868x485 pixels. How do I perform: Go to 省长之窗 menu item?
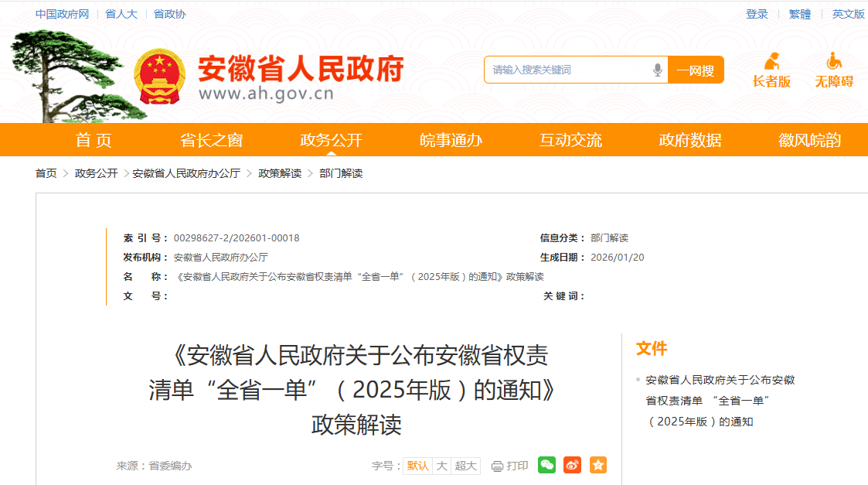(x=212, y=140)
